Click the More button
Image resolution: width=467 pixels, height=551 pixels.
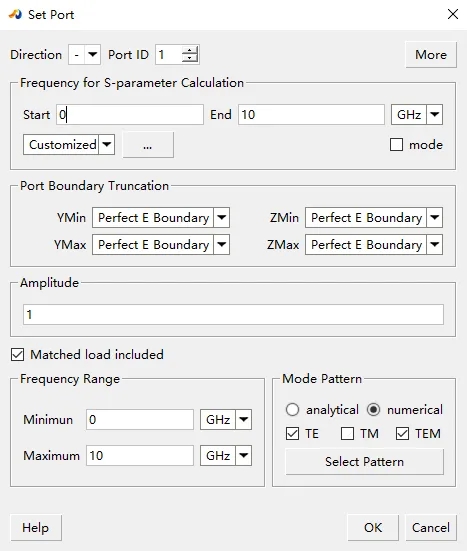click(431, 54)
